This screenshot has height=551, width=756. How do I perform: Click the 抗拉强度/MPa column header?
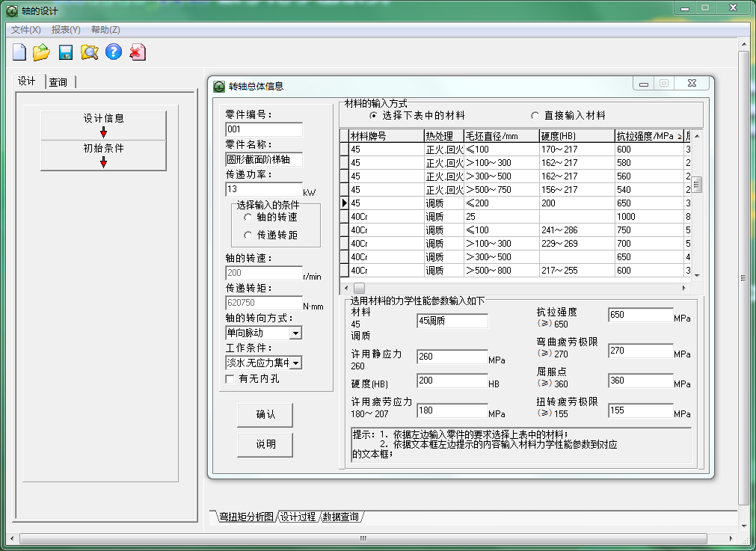click(649, 136)
